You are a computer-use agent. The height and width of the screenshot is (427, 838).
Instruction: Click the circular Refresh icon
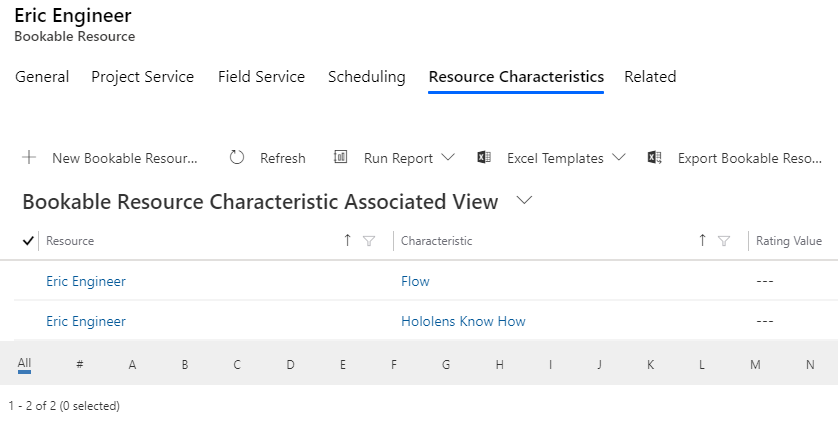coord(237,157)
